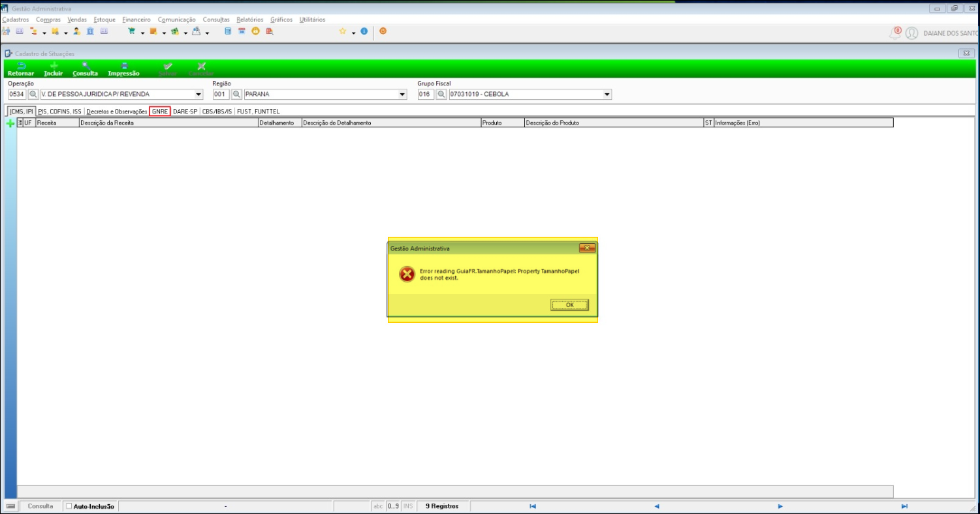
Task: Expand the Região dropdown
Action: (x=402, y=95)
